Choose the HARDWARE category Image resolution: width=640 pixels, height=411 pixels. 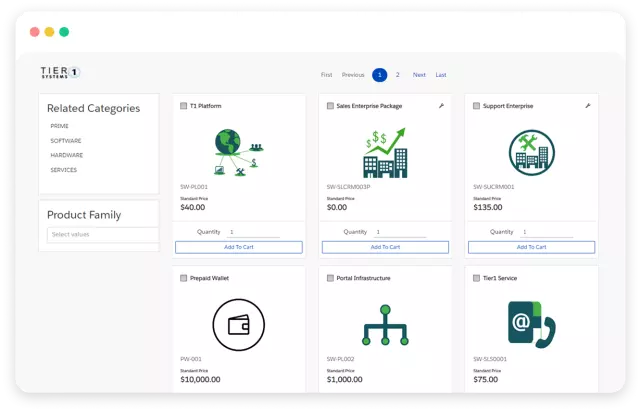point(67,155)
